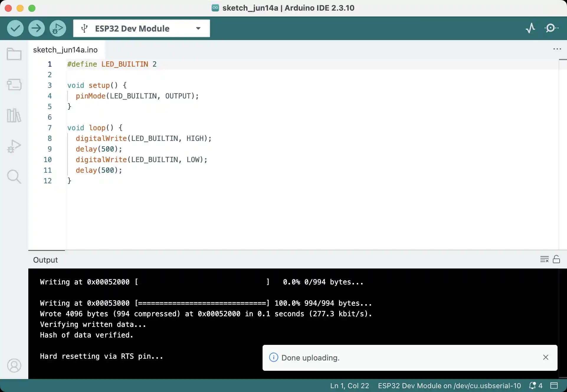This screenshot has width=567, height=392.
Task: Click 'digitalWrite(LED_BUILTIN, LOW);' code line
Action: (x=142, y=159)
